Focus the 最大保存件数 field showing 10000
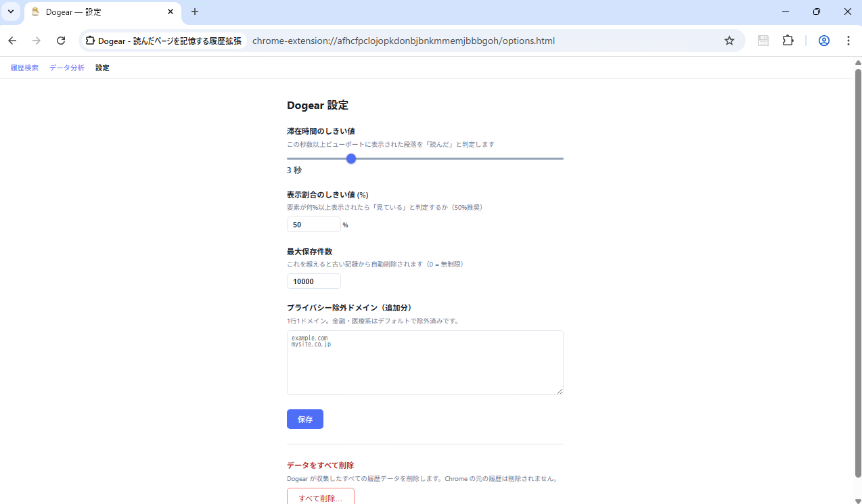Screen dimensions: 862x504 (x=314, y=281)
